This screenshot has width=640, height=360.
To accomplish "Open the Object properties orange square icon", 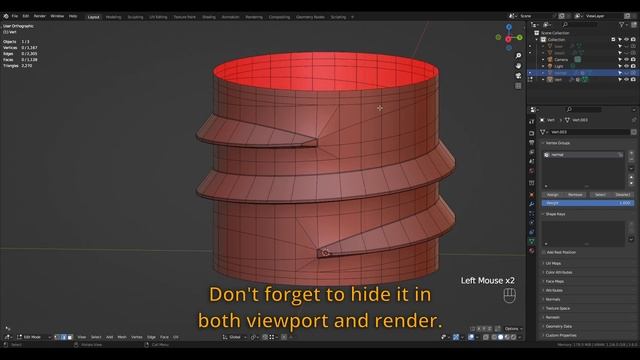I will (531, 195).
